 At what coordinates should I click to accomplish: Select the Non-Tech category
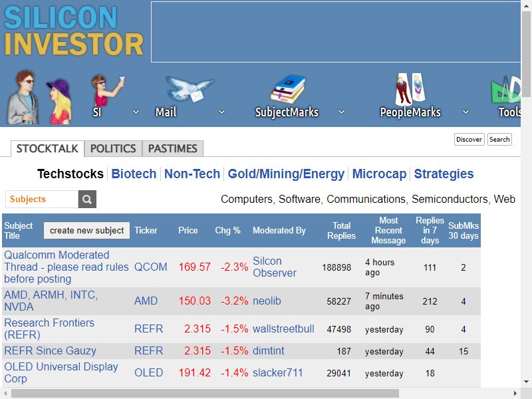click(192, 174)
